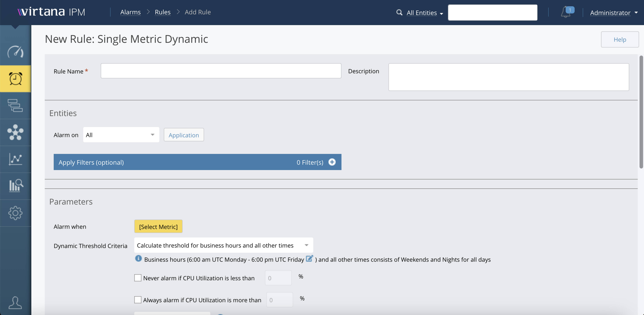Image resolution: width=644 pixels, height=315 pixels.
Task: Click the plus icon to add a filter
Action: pos(332,162)
